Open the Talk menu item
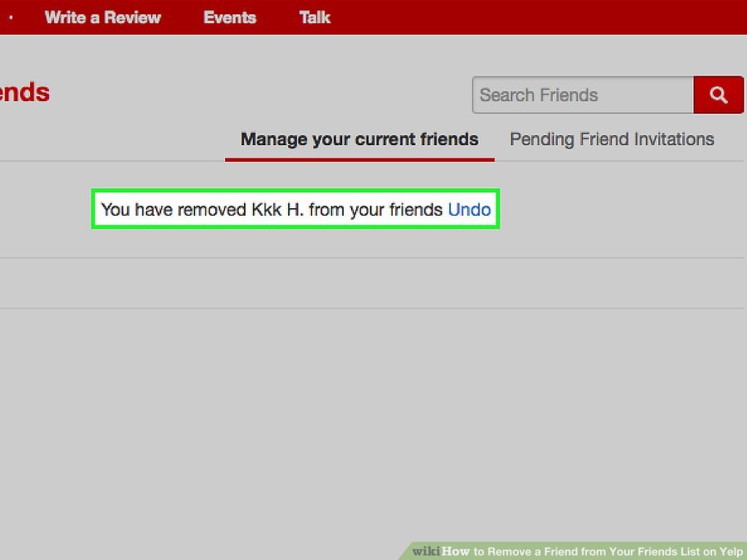The width and height of the screenshot is (747, 560). pyautogui.click(x=315, y=17)
